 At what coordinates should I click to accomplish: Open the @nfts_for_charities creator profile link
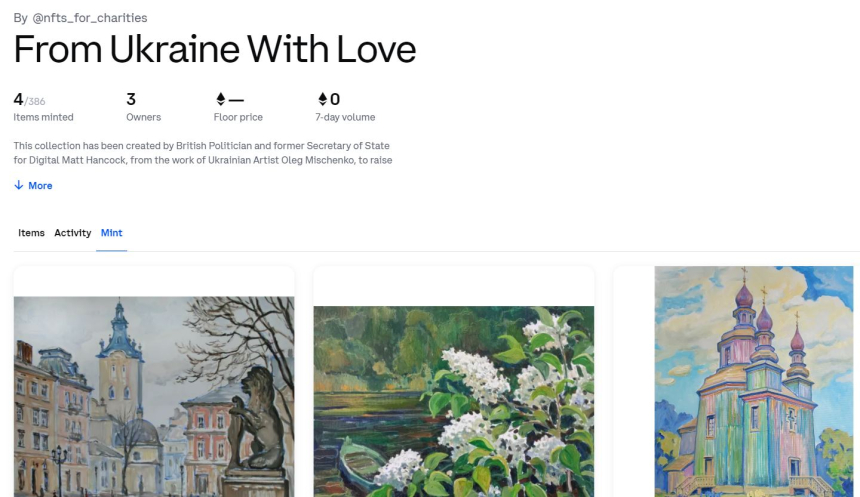click(90, 17)
